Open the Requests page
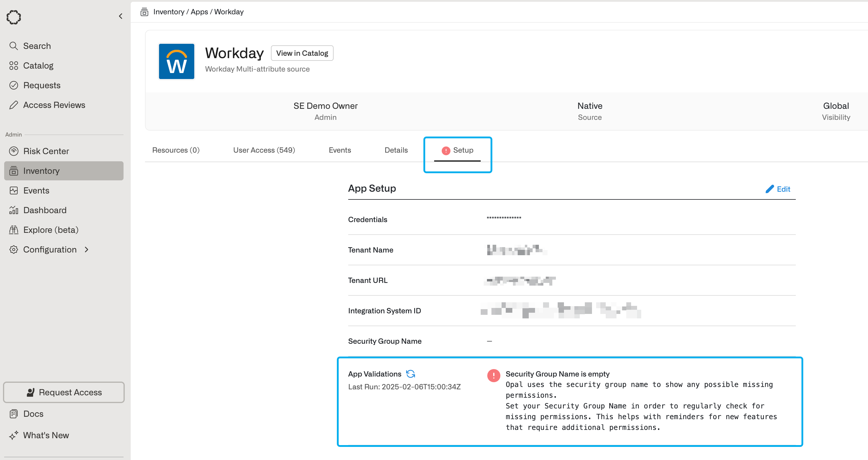Image resolution: width=868 pixels, height=460 pixels. (x=42, y=85)
